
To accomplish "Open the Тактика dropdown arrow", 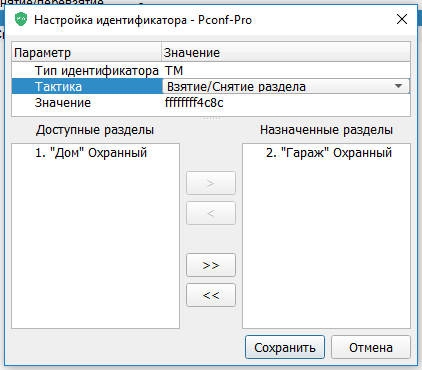I will click(398, 86).
